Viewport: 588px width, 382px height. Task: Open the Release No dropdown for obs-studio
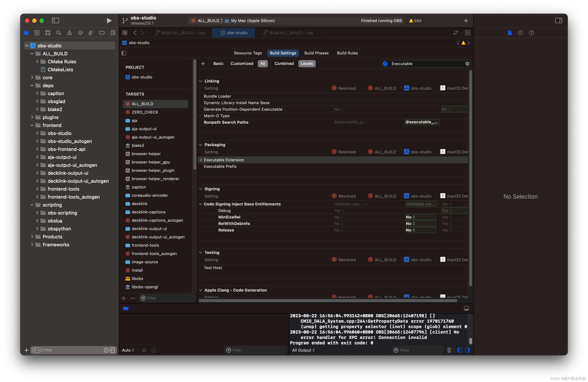click(421, 230)
